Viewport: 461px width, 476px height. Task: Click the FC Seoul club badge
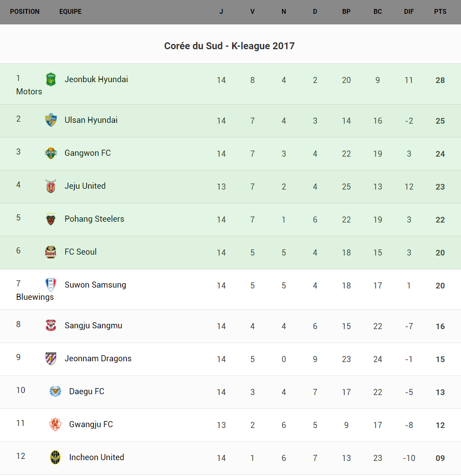(x=51, y=252)
